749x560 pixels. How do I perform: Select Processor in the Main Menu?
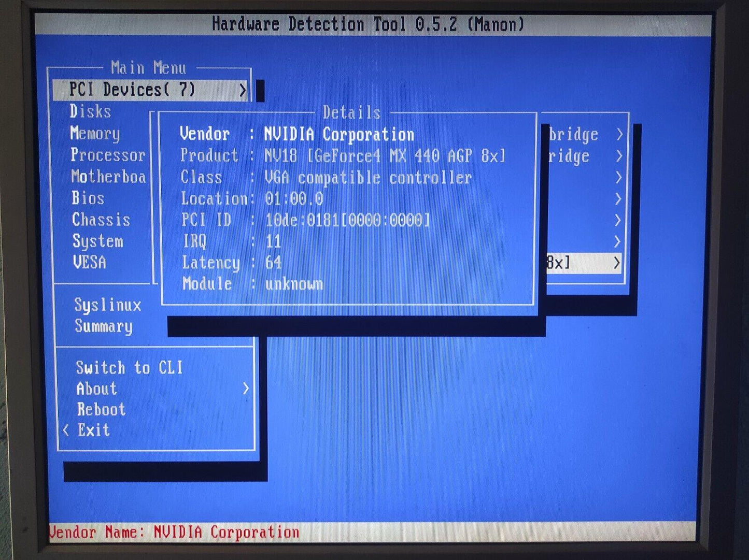coord(108,155)
